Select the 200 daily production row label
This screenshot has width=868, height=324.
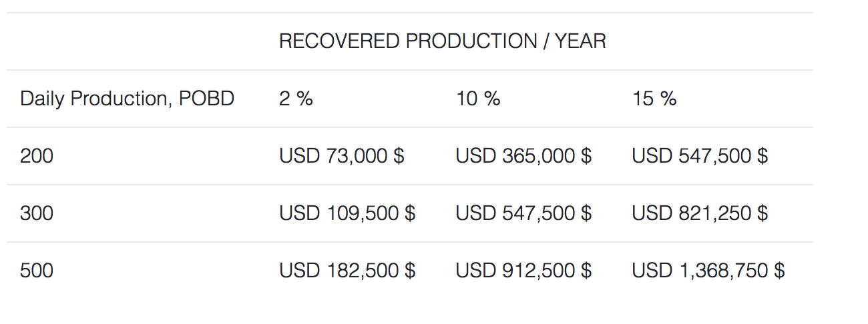pos(37,156)
